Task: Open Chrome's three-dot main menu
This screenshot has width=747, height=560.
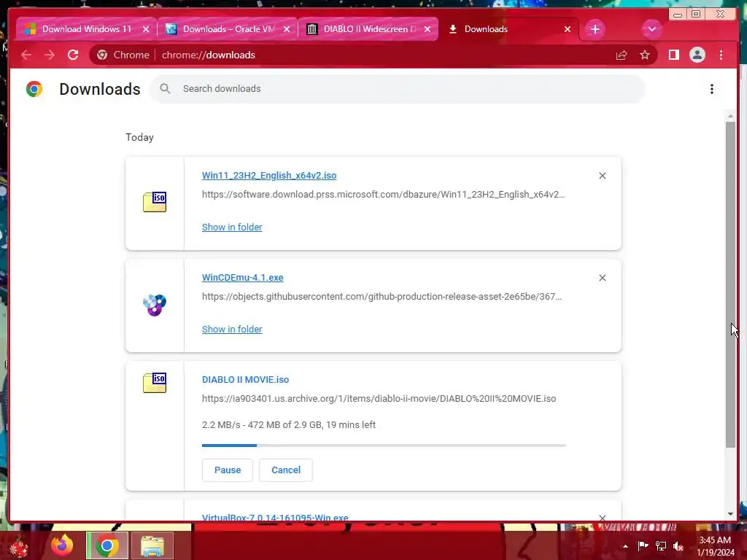Action: [721, 55]
